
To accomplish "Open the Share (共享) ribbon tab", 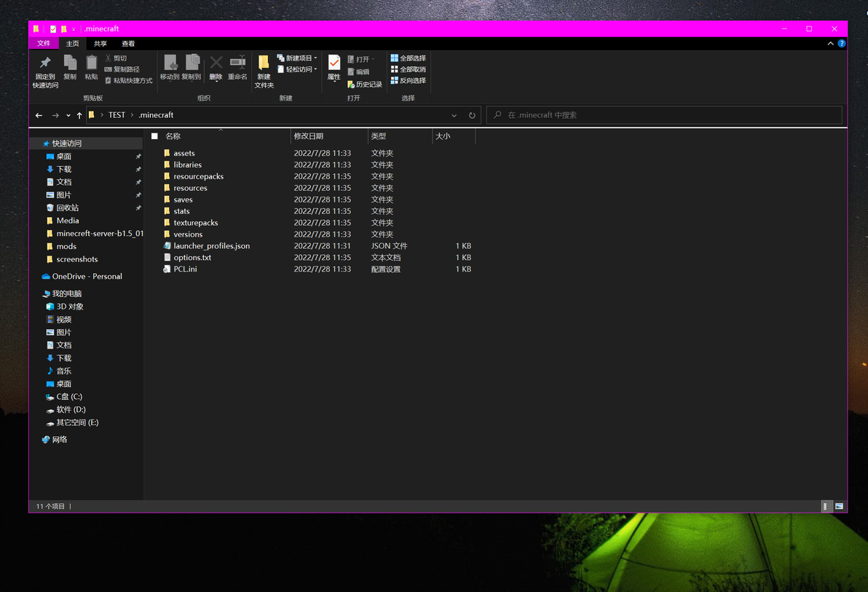I will [x=100, y=44].
